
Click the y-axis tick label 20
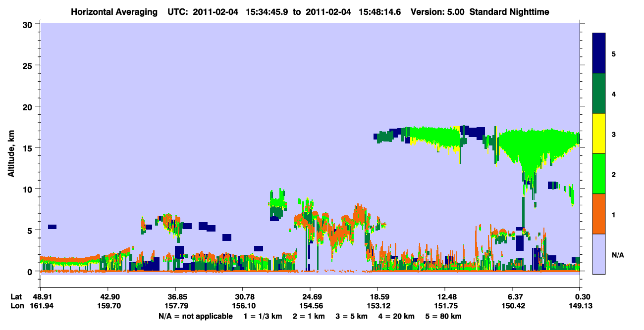point(29,106)
